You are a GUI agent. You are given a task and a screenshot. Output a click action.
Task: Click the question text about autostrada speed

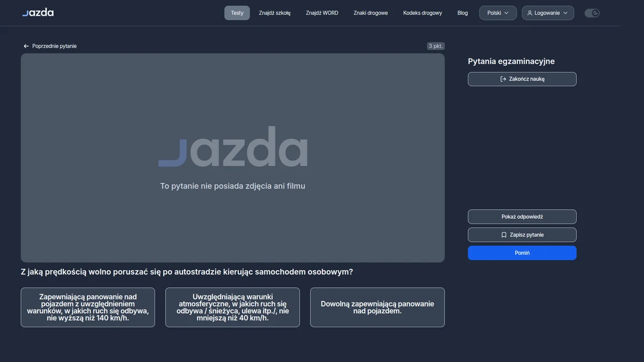pos(187,272)
